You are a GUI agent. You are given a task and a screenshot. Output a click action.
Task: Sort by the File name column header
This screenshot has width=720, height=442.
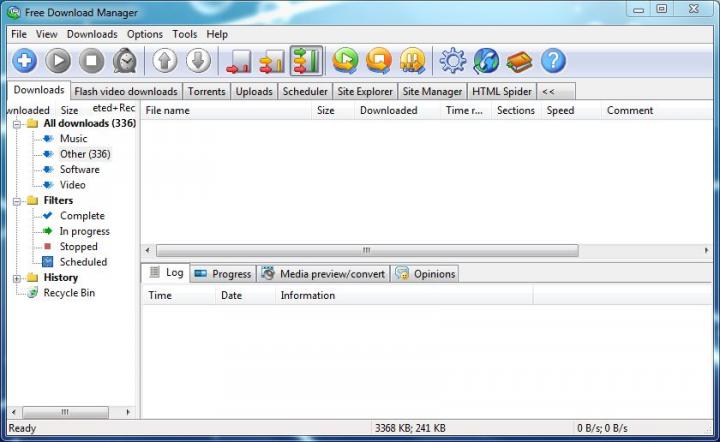click(x=225, y=111)
